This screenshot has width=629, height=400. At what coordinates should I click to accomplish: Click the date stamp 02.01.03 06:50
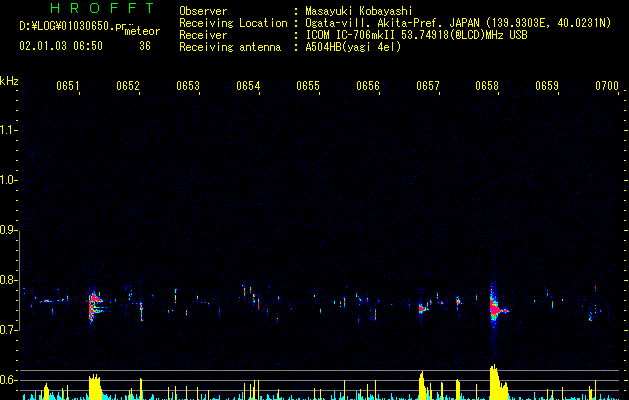pos(61,46)
